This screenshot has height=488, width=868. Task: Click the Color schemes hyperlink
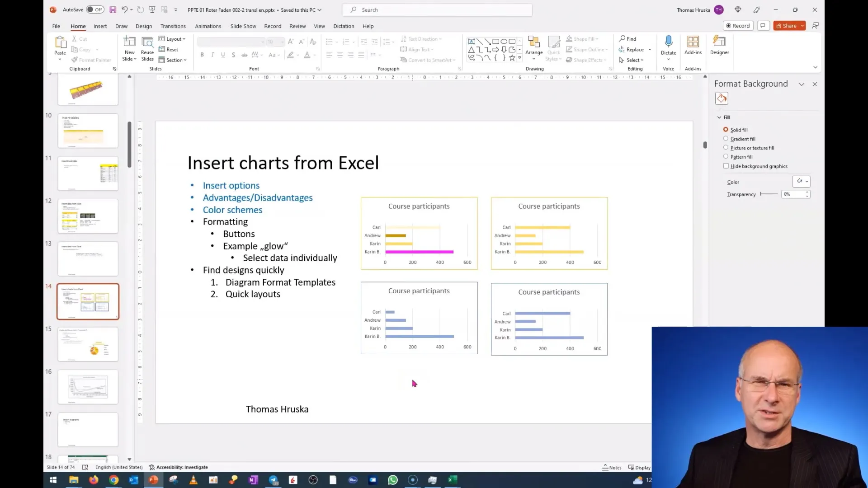(232, 210)
